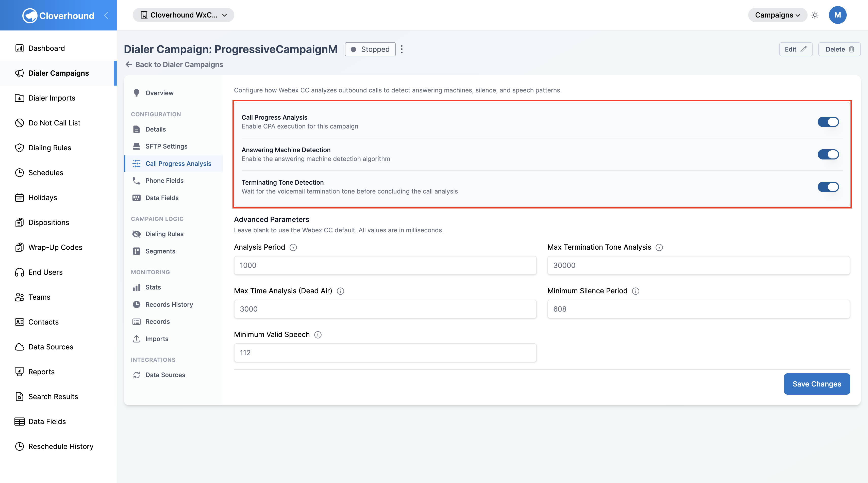Click the Analysis Period info icon

coord(293,247)
